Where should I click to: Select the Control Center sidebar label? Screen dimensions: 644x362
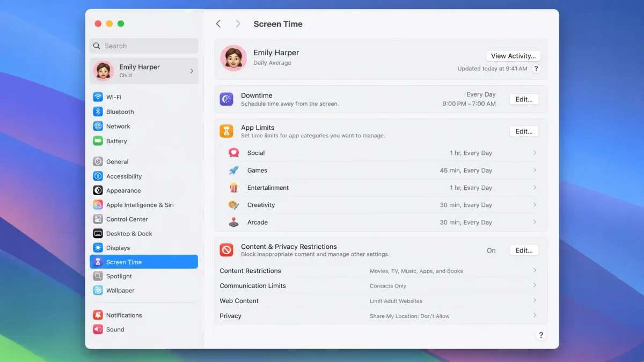pos(127,219)
